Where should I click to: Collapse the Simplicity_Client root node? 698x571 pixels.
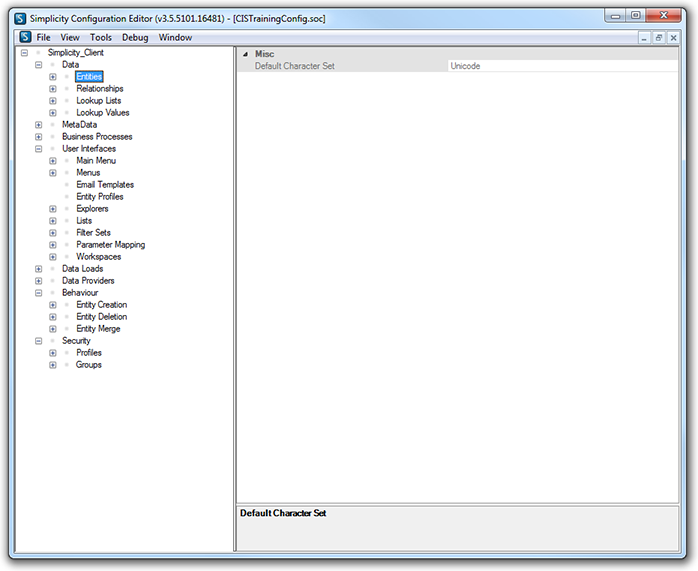pyautogui.click(x=24, y=53)
